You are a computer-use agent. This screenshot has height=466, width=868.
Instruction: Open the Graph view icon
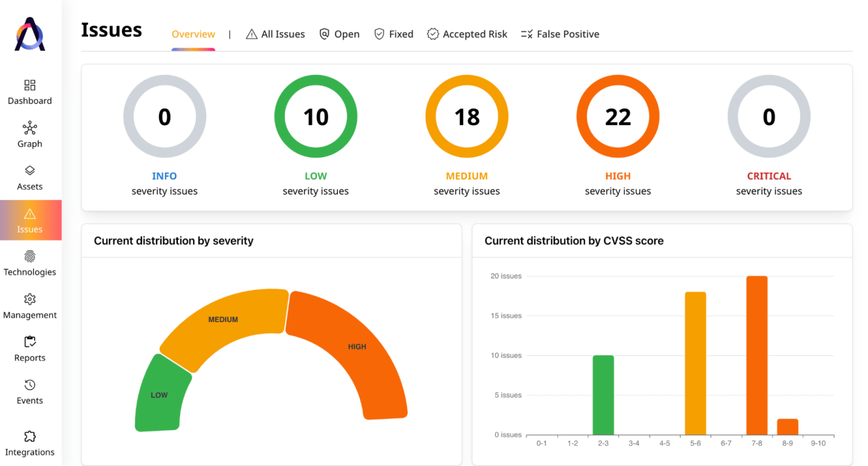point(30,128)
